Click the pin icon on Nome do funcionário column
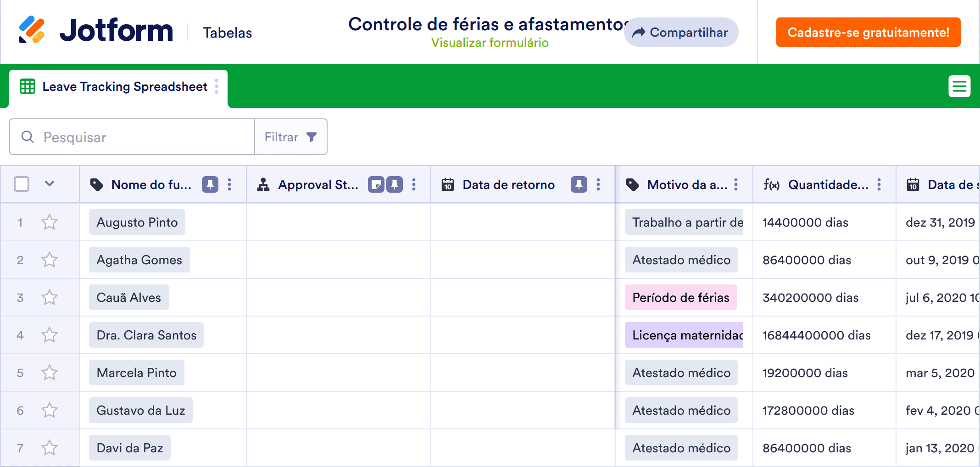 pos(210,184)
